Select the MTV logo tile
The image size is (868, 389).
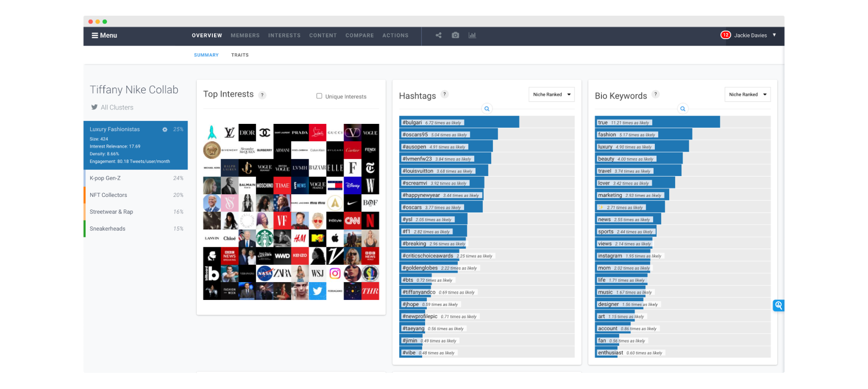click(317, 238)
